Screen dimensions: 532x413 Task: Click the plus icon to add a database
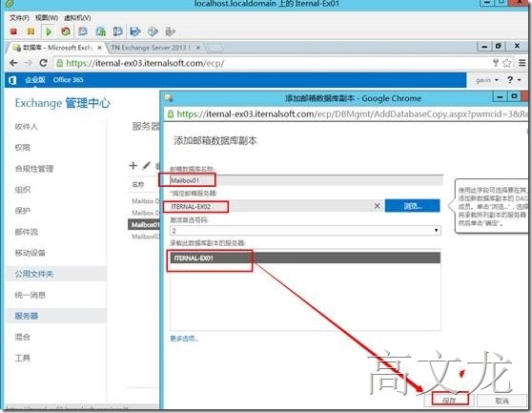point(133,166)
